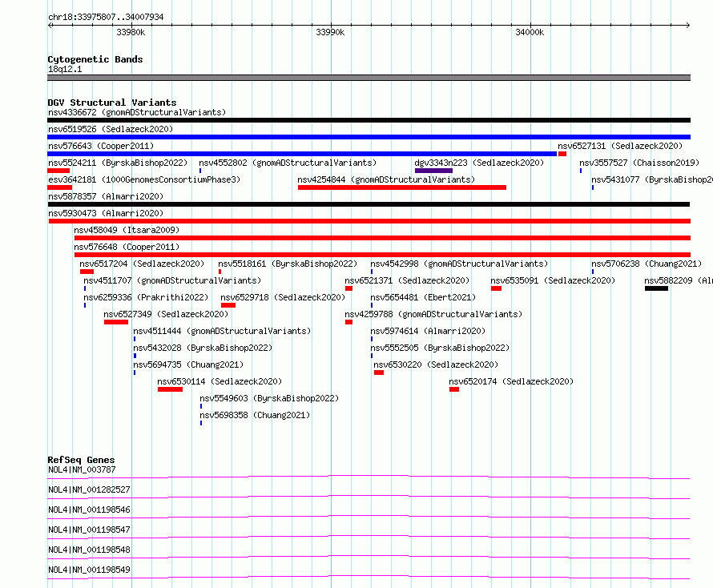Open NOL4|NM_001282527 transcript label
This screenshot has width=713, height=588.
pos(89,489)
